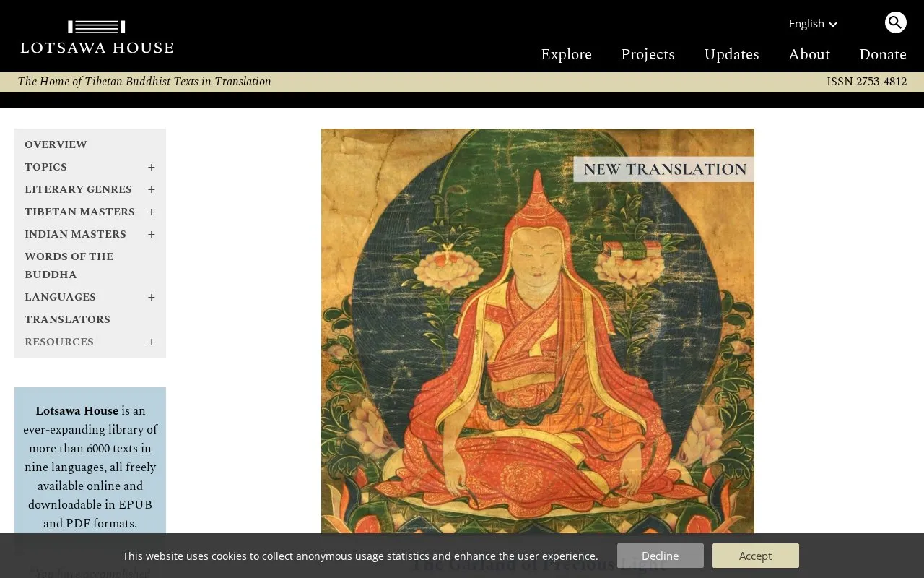Expand the Literary Genres plus sign
The height and width of the screenshot is (578, 924).
coord(152,189)
